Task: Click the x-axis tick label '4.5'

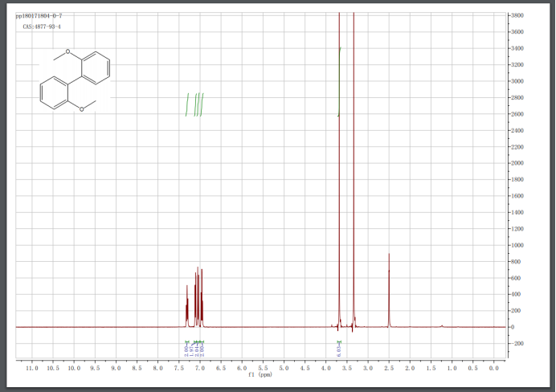Action: 305,368
